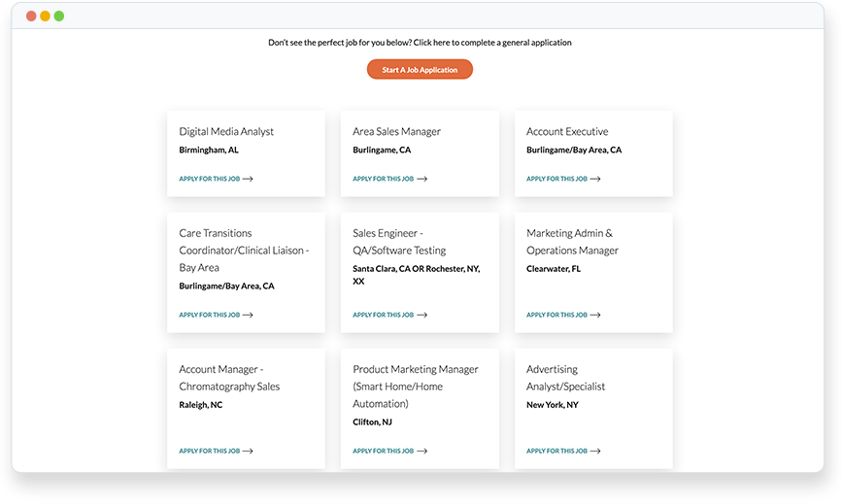Click the Clearwater, FL location text
The image size is (842, 504).
click(554, 268)
